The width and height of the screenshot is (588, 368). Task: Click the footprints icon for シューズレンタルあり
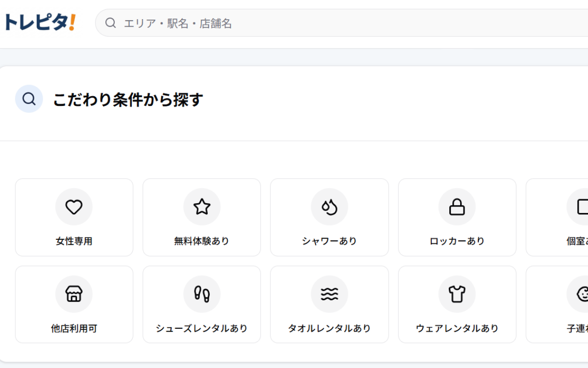202,294
